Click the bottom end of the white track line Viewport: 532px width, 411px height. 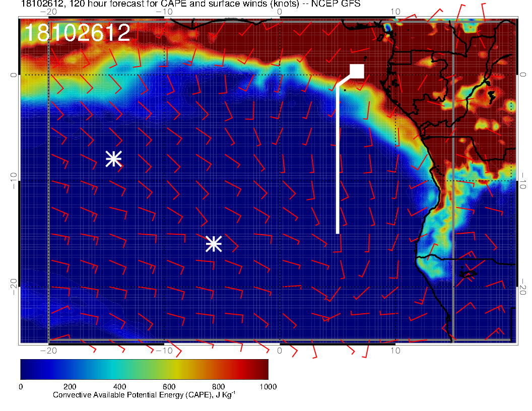click(x=338, y=232)
